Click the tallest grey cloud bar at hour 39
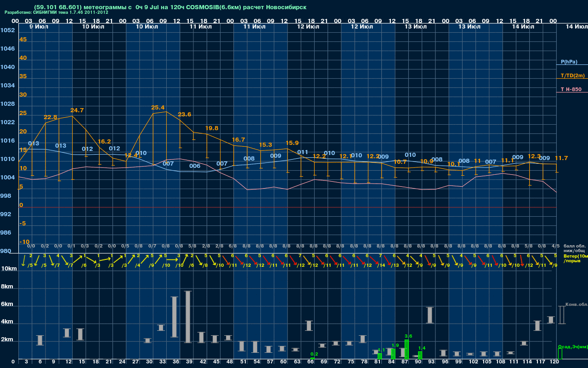This screenshot has height=368, width=588. click(x=187, y=317)
